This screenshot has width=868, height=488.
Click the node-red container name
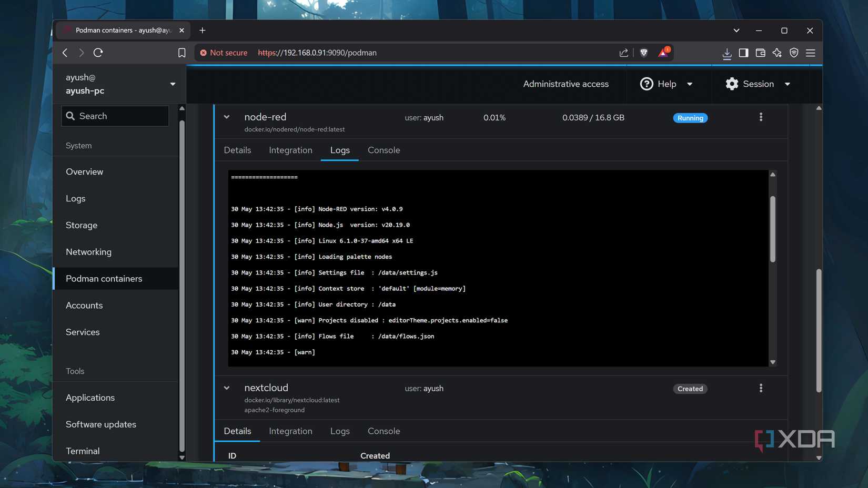tap(265, 117)
